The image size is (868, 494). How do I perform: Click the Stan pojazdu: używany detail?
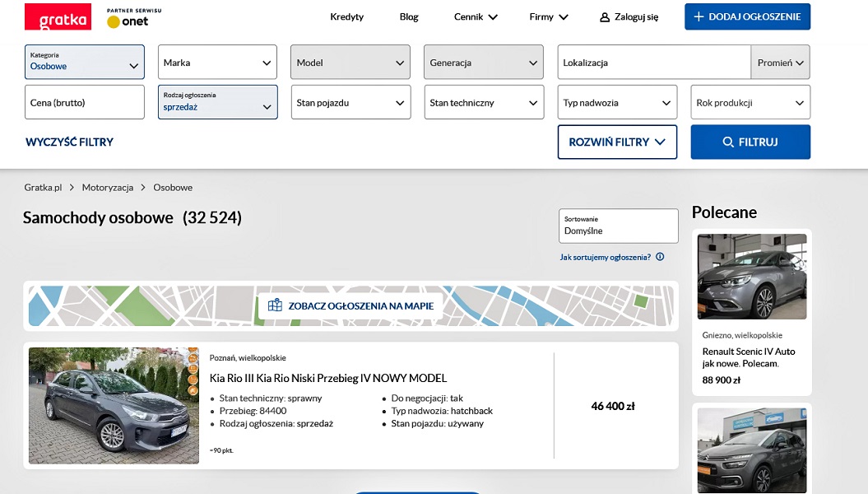tap(438, 424)
